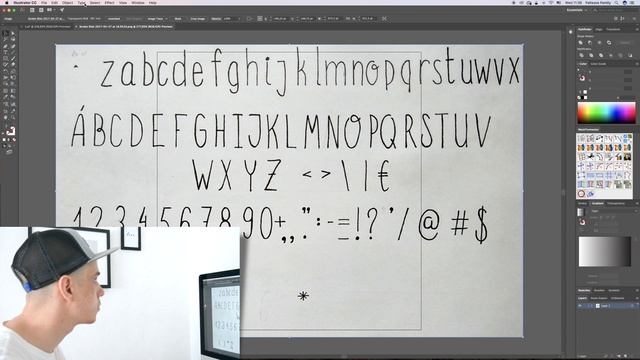The width and height of the screenshot is (640, 360).
Task: Switch to Draw Normal mode
Action: coord(4,146)
